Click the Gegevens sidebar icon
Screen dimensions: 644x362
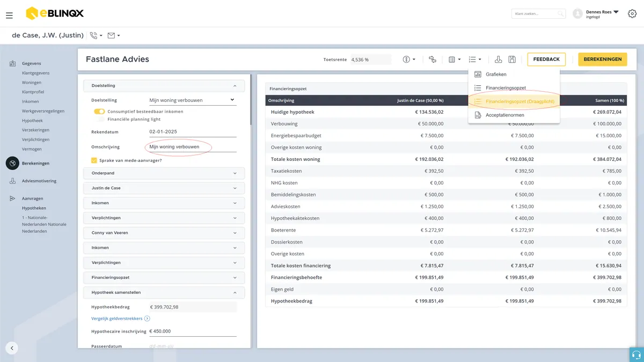tap(12, 64)
